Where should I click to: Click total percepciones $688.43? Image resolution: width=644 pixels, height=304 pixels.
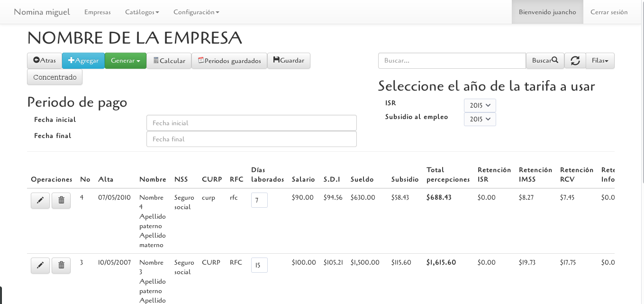[439, 198]
